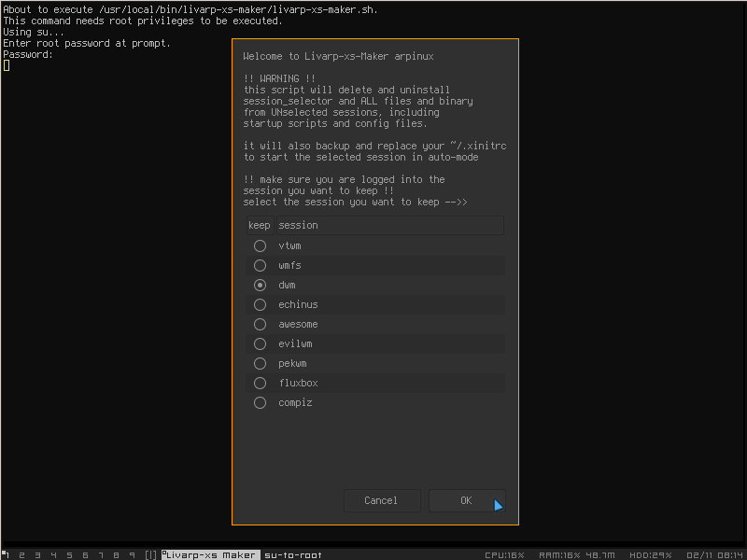Click the 'dwm' session name

point(287,285)
